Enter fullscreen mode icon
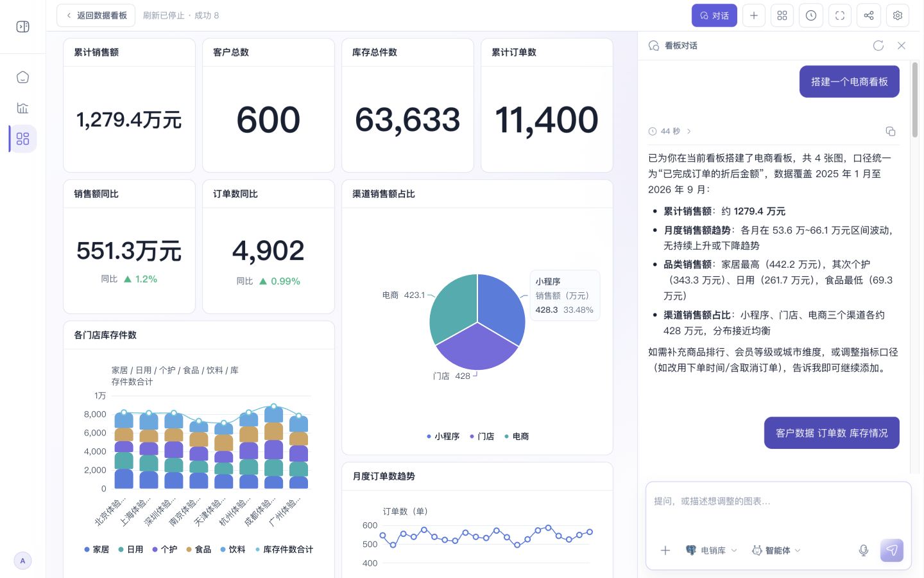924x578 pixels. point(840,15)
